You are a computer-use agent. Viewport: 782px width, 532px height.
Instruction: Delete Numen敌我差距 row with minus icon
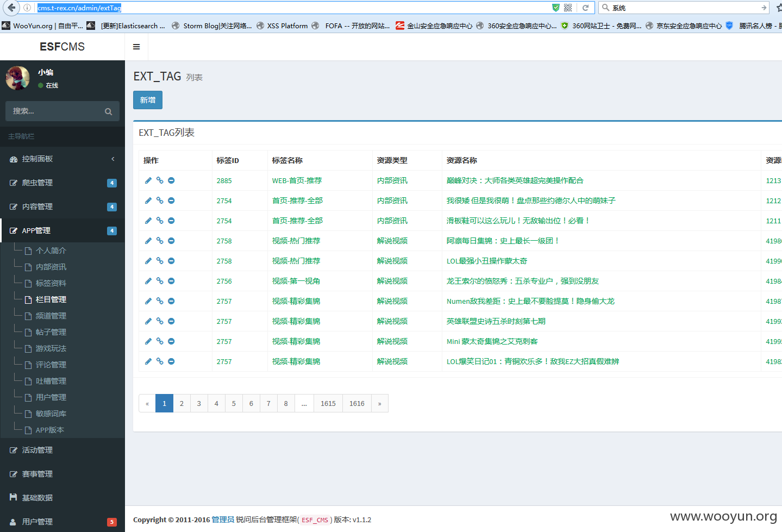pyautogui.click(x=171, y=301)
